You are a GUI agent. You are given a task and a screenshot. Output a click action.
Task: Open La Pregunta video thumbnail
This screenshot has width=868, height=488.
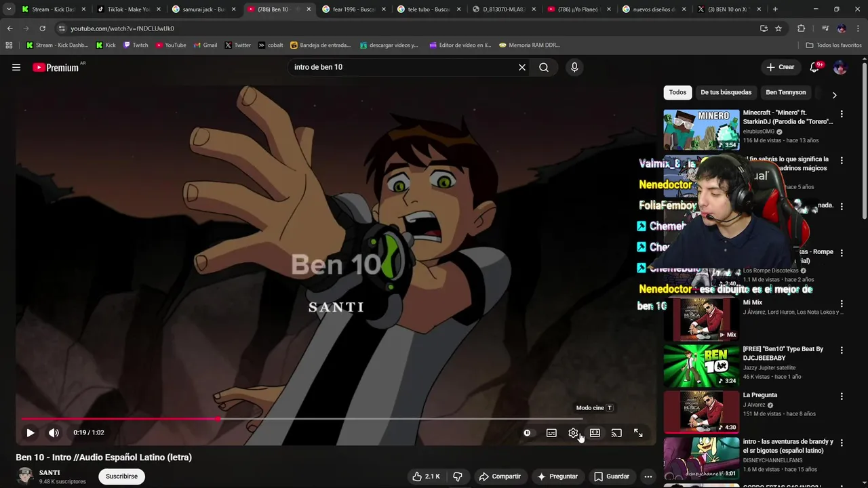click(x=701, y=411)
